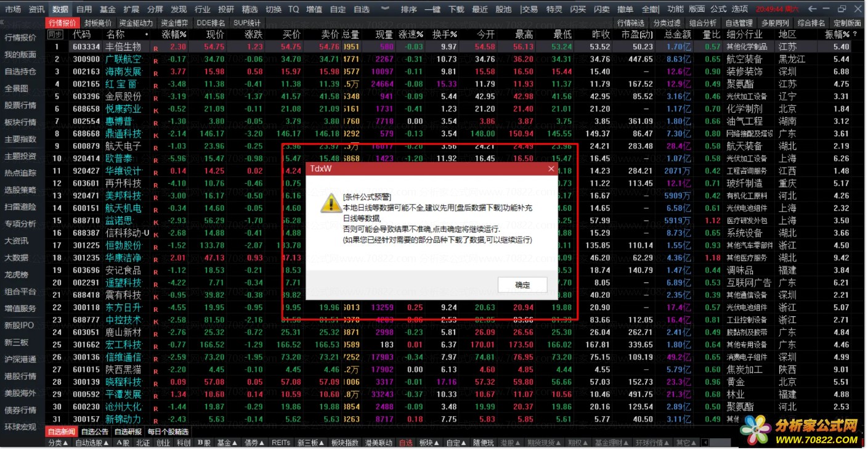The height and width of the screenshot is (450, 868).
Task: Expand the 自动选股▲ dropdown
Action: point(91,443)
